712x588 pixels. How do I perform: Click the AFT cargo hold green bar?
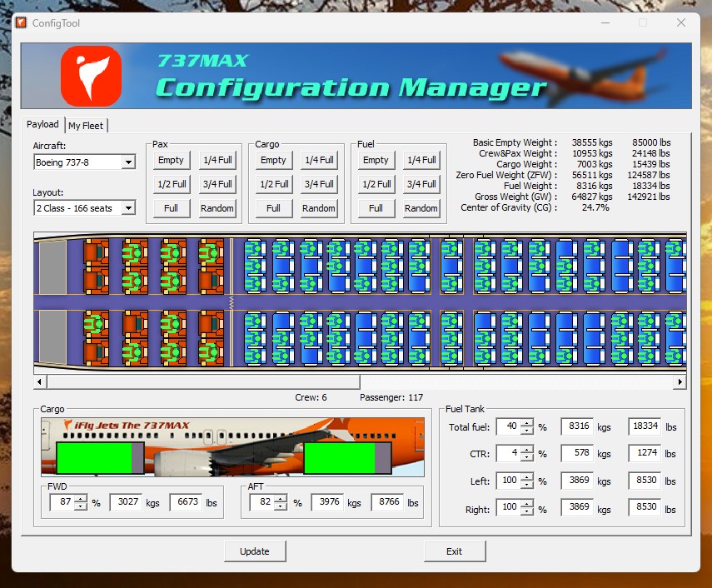tap(340, 458)
